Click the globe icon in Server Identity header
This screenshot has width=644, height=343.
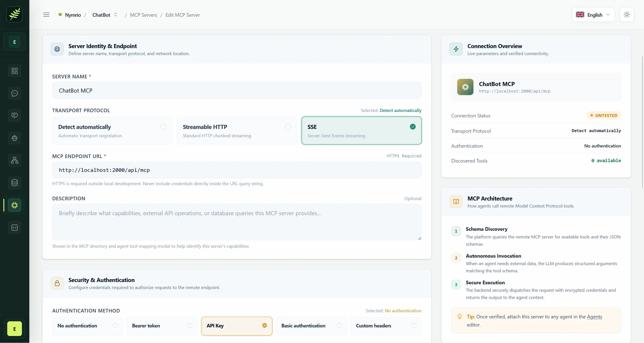(x=57, y=49)
